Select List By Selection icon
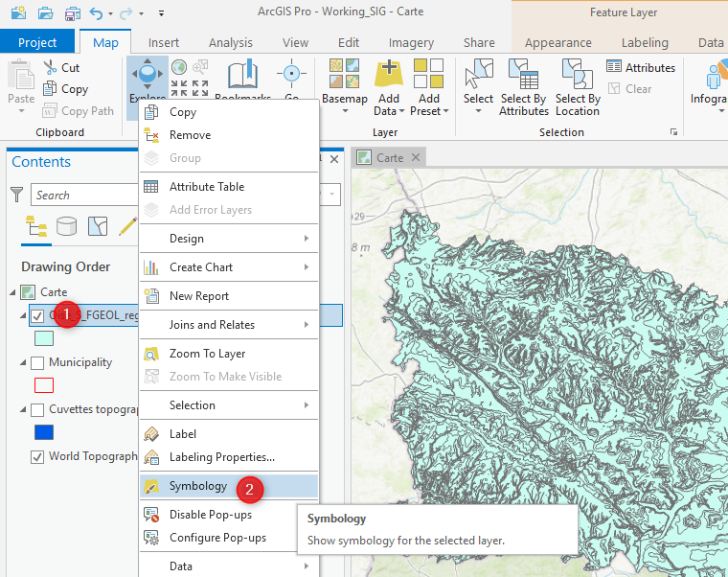 pos(98,227)
